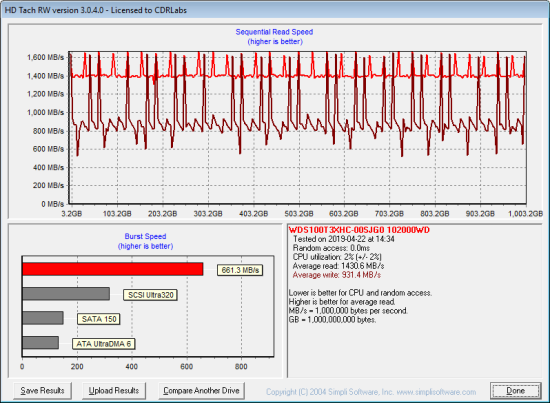Click the SCSI Ultra320 label

click(x=150, y=295)
